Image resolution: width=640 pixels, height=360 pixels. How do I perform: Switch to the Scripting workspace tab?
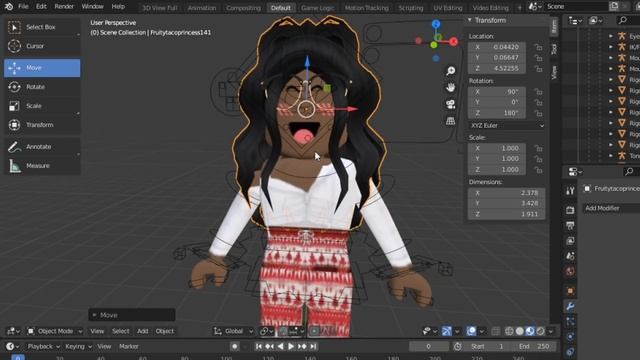pyautogui.click(x=411, y=8)
